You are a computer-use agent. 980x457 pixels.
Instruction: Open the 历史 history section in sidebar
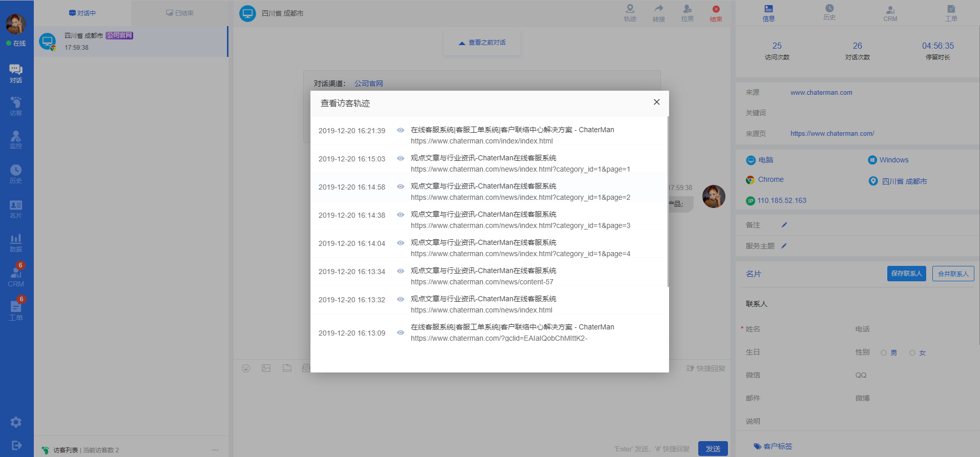tap(16, 174)
